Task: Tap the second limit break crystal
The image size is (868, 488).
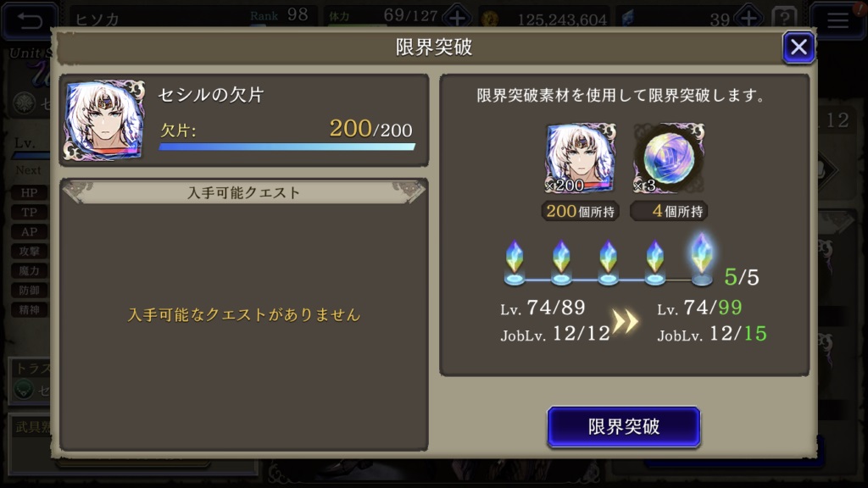Action: point(561,263)
